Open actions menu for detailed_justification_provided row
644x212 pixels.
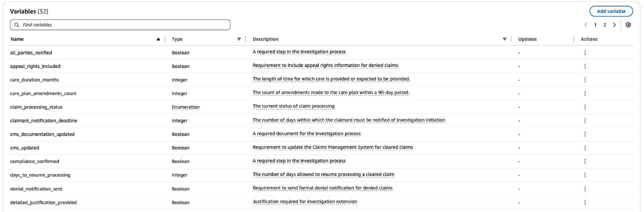coord(584,202)
